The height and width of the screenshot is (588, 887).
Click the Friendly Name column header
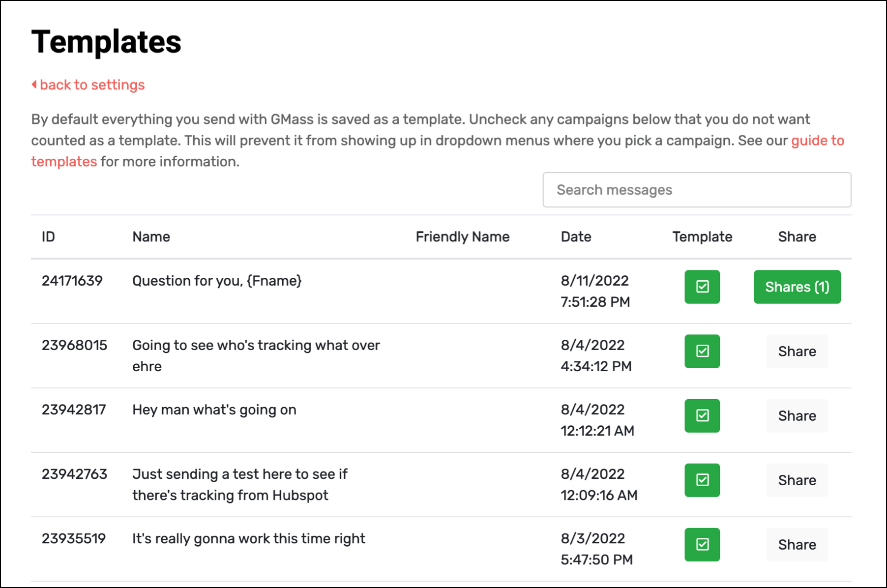coord(462,236)
